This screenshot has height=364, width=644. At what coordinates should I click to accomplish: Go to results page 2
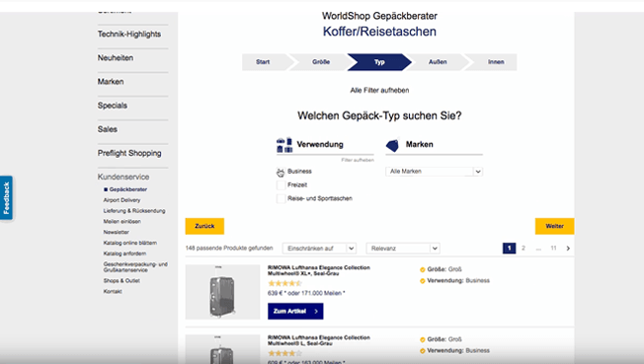[x=523, y=249]
